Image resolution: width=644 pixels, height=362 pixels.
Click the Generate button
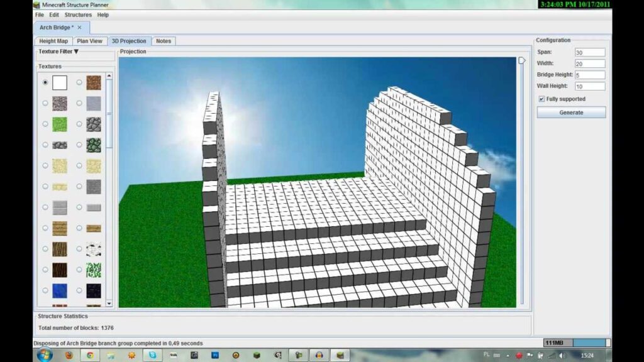coord(571,112)
